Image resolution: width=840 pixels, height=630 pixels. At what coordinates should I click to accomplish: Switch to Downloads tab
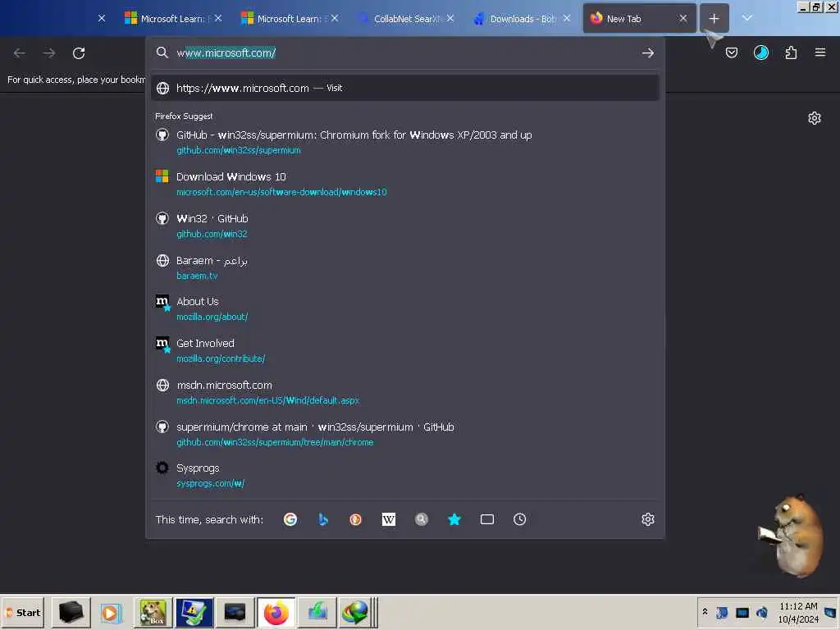click(x=517, y=19)
